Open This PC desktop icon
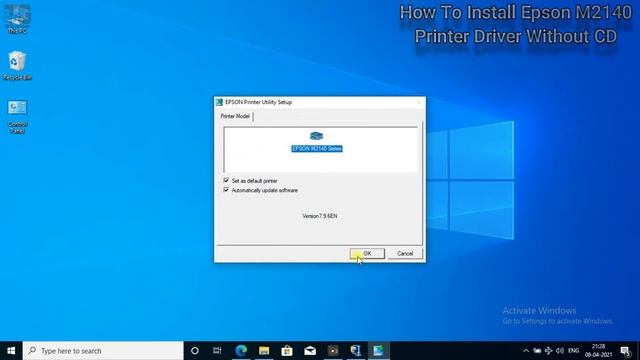Viewport: 640px width, 360px height. (17, 20)
